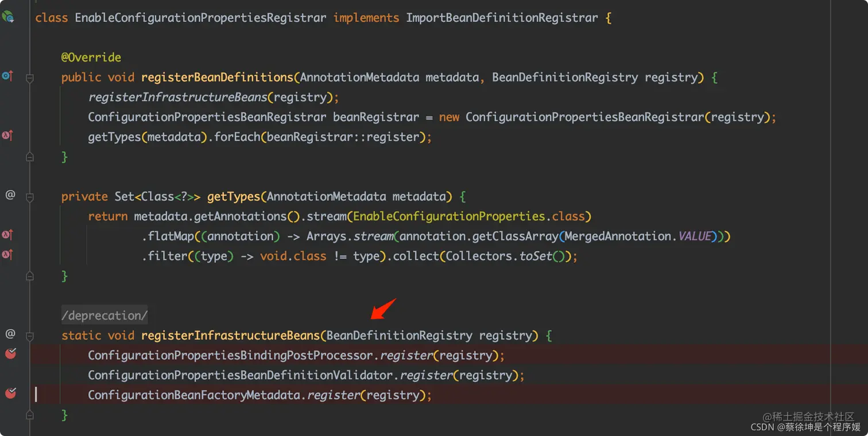
Task: Click the ConfigurationPropertiesBindingPostProcessor class reference
Action: 230,356
